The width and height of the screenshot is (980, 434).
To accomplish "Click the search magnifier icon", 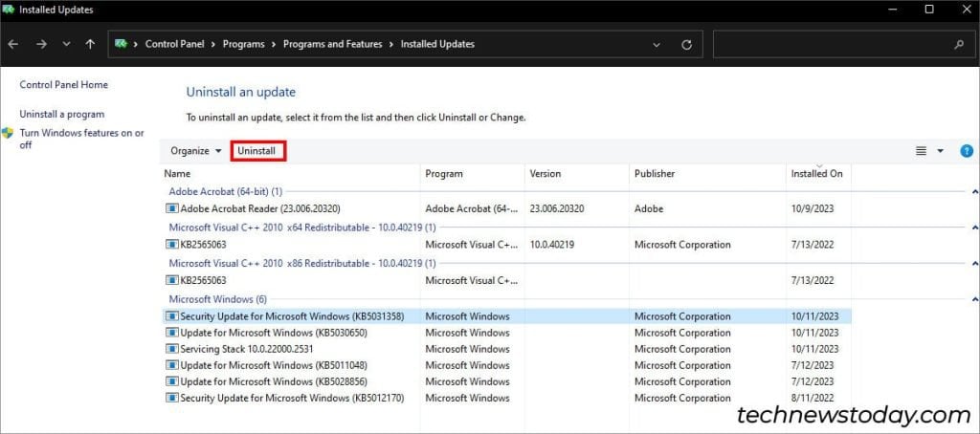I will pos(959,45).
